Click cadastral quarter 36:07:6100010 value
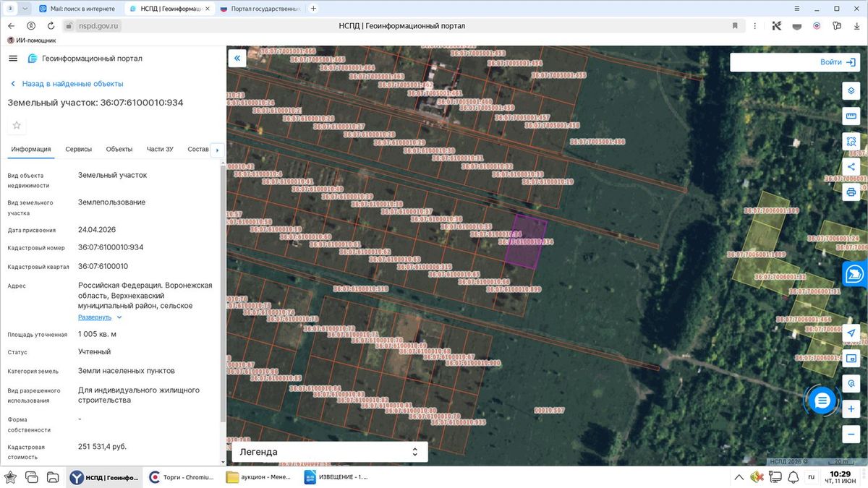Viewport: 868px width, 488px height. tap(103, 266)
